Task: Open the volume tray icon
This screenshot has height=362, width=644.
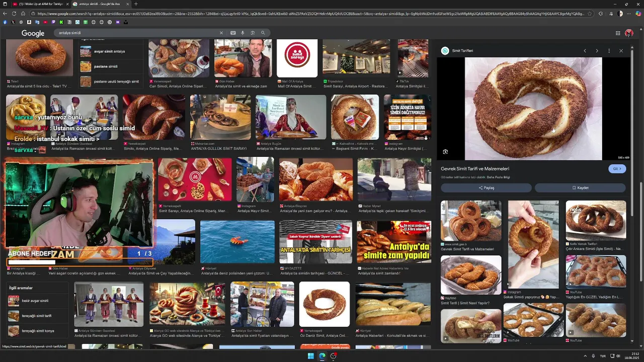Action: (619, 356)
